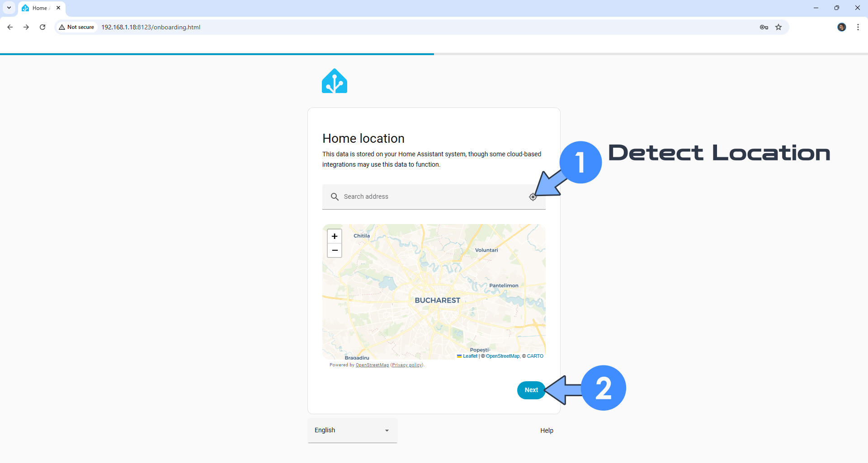The height and width of the screenshot is (463, 868).
Task: Click the zoom out button on the map
Action: click(x=335, y=250)
